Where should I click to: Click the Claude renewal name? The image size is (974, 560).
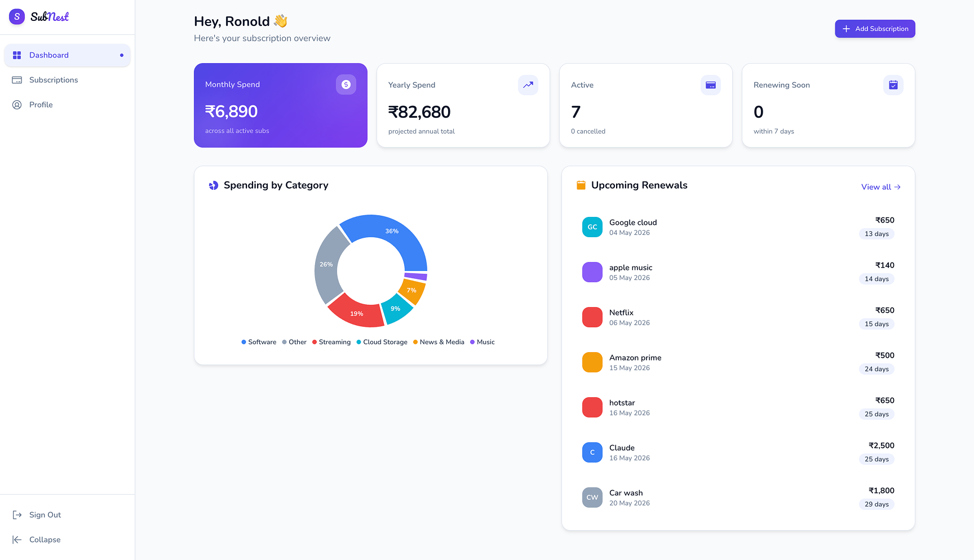pos(622,448)
